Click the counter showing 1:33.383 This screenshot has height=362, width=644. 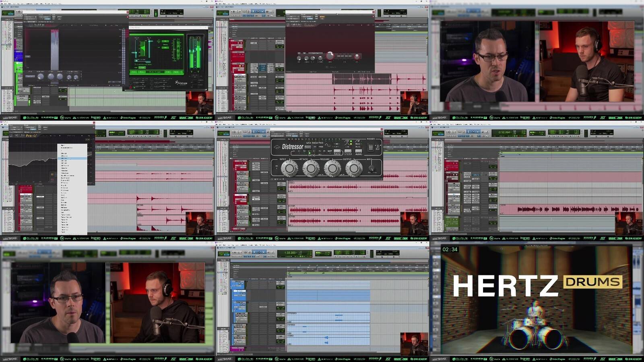click(x=290, y=253)
